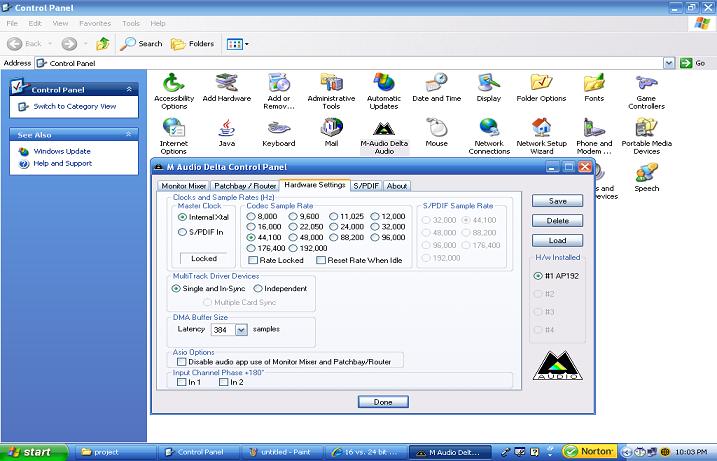Switch to the Monitor Mixer tab
This screenshot has width=717, height=461.
point(183,186)
